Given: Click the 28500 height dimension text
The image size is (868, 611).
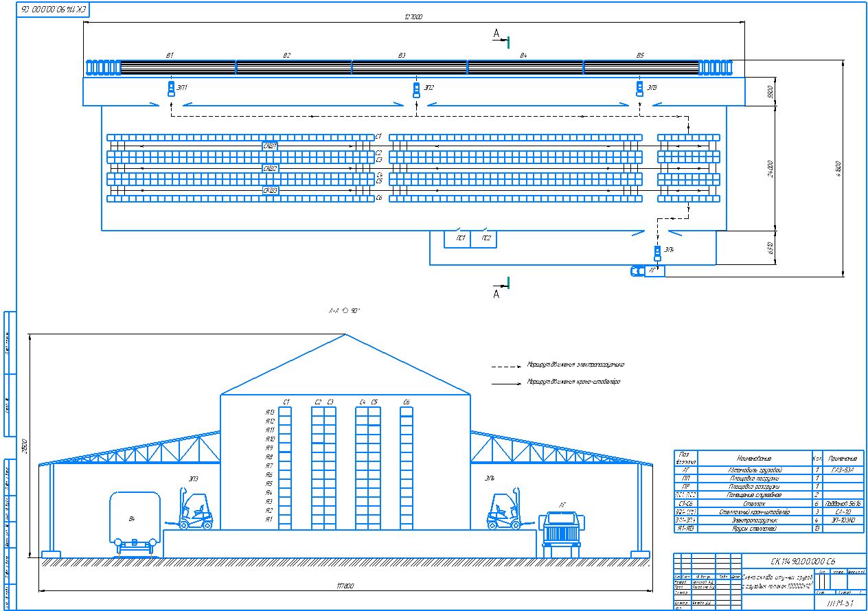Looking at the screenshot, I should pos(24,446).
